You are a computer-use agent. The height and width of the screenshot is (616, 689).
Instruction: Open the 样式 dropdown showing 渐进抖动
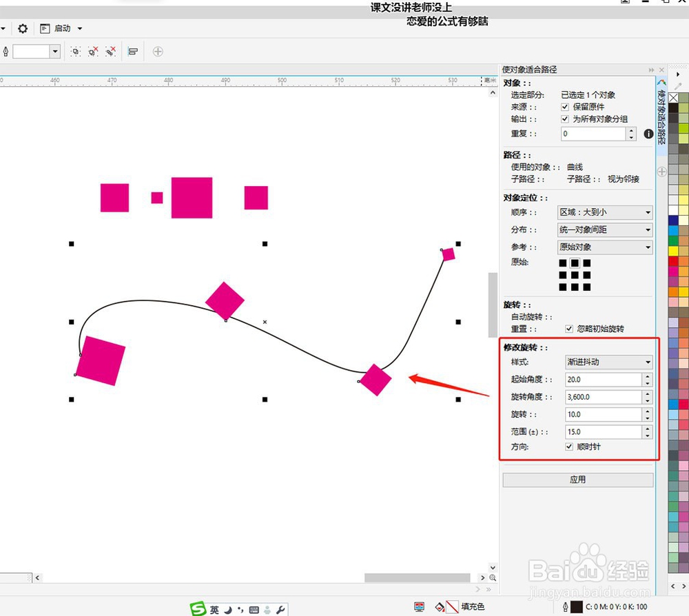(x=608, y=362)
